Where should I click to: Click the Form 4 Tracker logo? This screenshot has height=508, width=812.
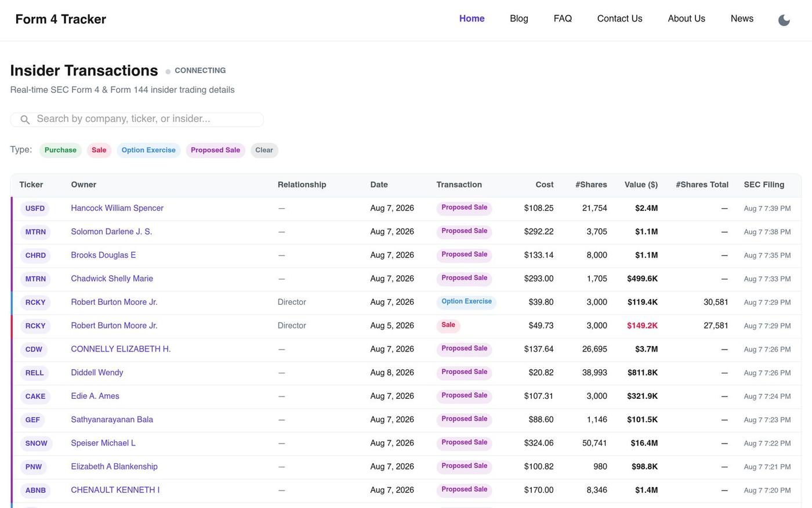pos(61,19)
